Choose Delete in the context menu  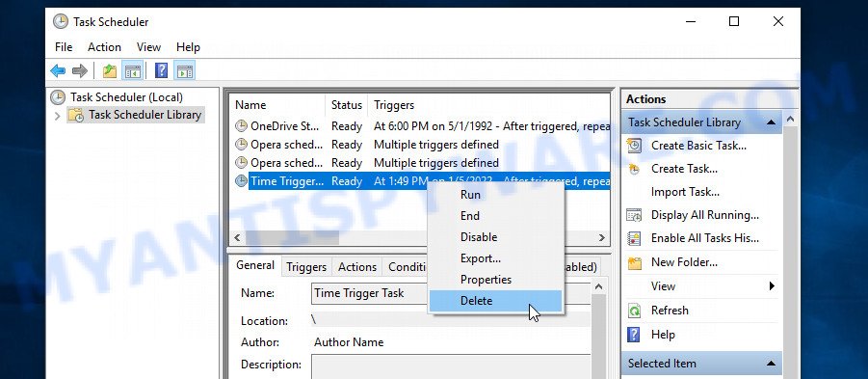495,300
